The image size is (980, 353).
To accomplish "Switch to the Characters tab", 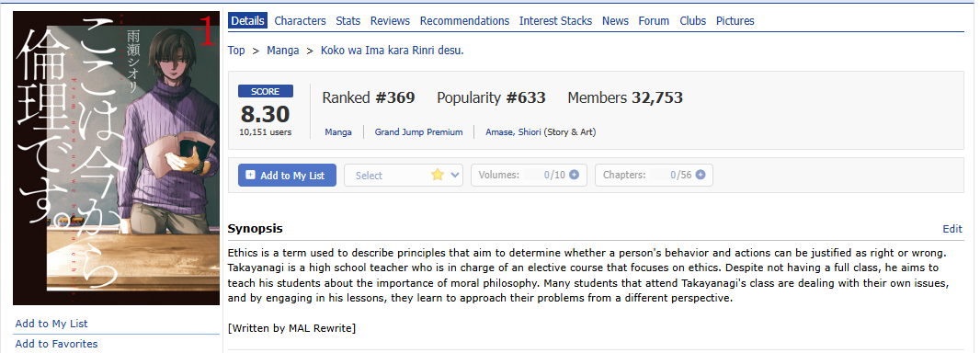I will [300, 20].
